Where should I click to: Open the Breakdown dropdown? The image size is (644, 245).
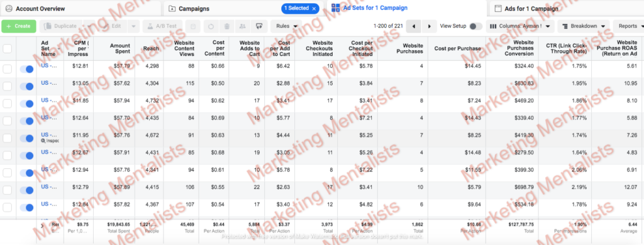tap(583, 26)
